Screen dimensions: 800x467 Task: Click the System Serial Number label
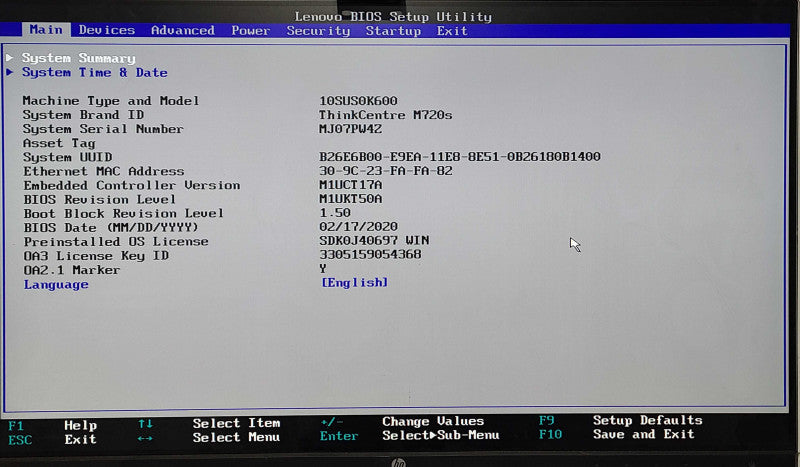(x=103, y=129)
